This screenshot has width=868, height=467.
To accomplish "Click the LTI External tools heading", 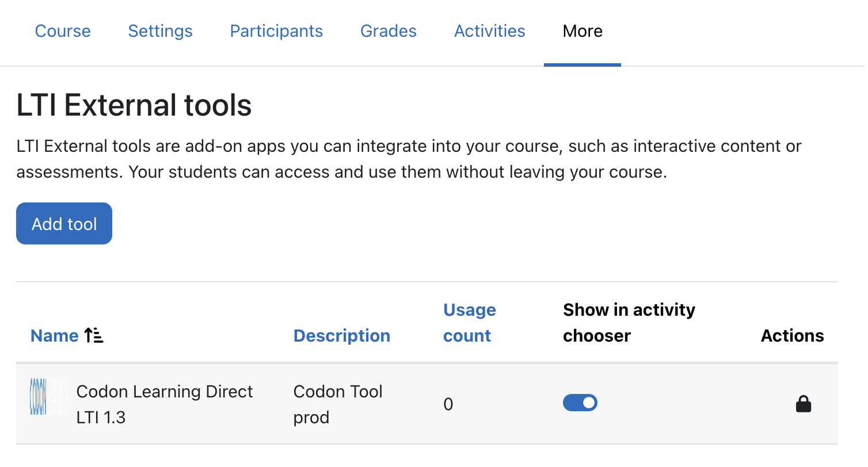I will (x=134, y=106).
